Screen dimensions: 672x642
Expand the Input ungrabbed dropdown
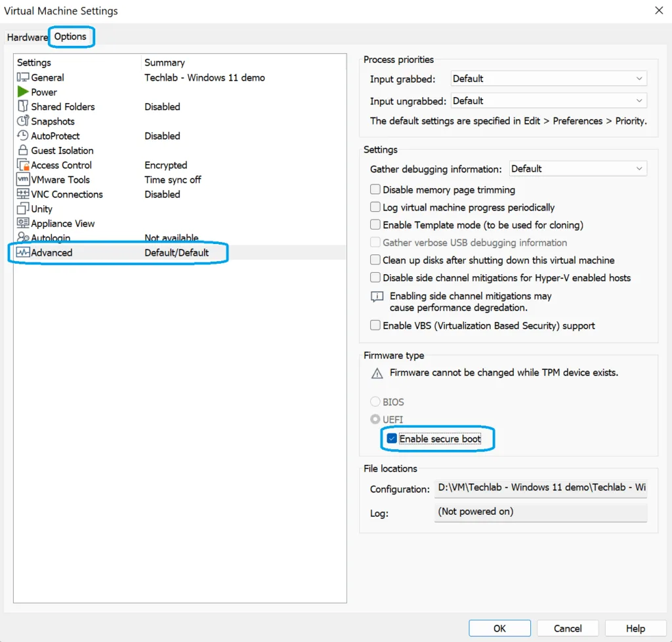pos(549,101)
